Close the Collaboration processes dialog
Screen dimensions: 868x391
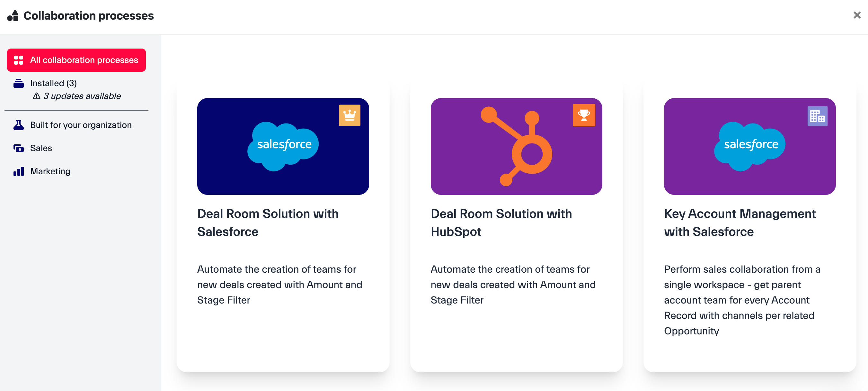pyautogui.click(x=857, y=15)
